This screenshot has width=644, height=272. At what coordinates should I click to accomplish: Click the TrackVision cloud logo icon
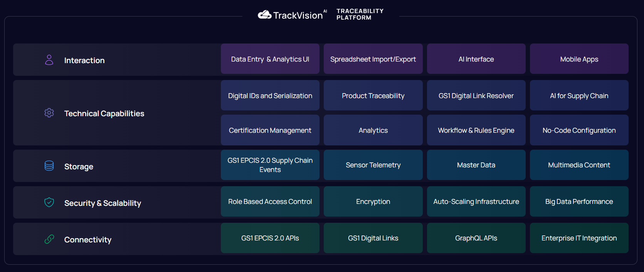(265, 15)
